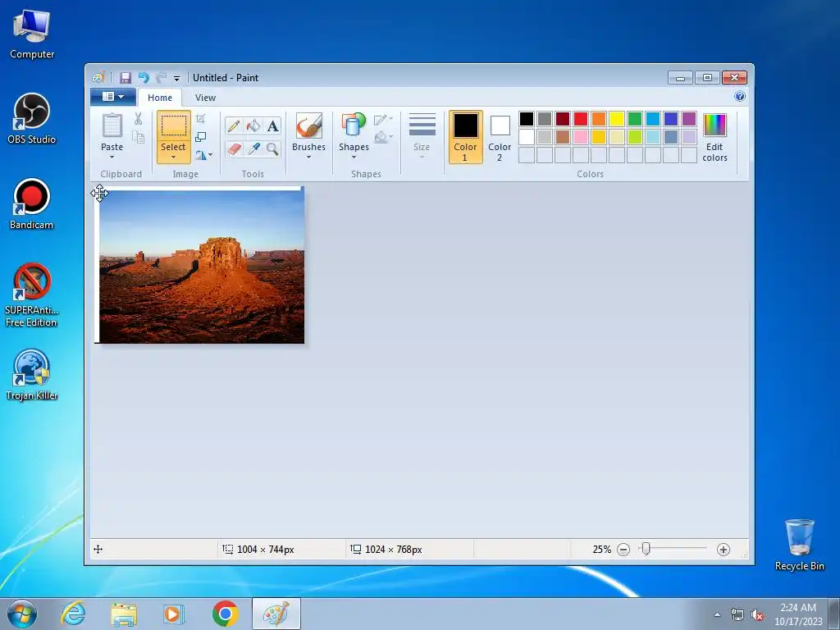Click the Redo arrow icon
The height and width of the screenshot is (630, 840).
pyautogui.click(x=162, y=78)
